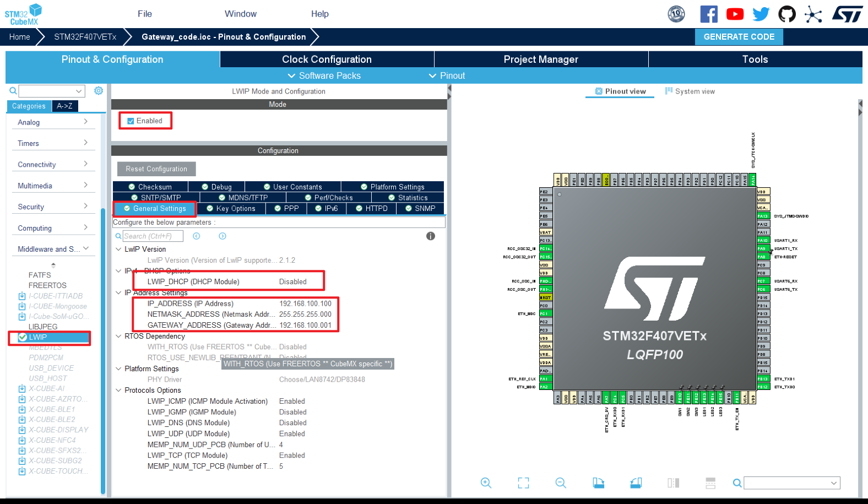This screenshot has width=868, height=504.
Task: Click the ST community network icon
Action: (813, 14)
